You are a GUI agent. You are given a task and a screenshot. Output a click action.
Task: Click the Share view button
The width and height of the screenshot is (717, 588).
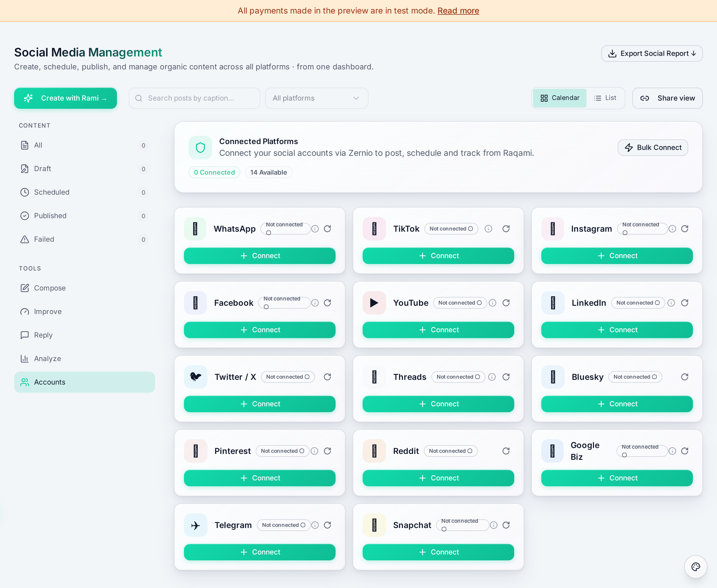tap(667, 98)
